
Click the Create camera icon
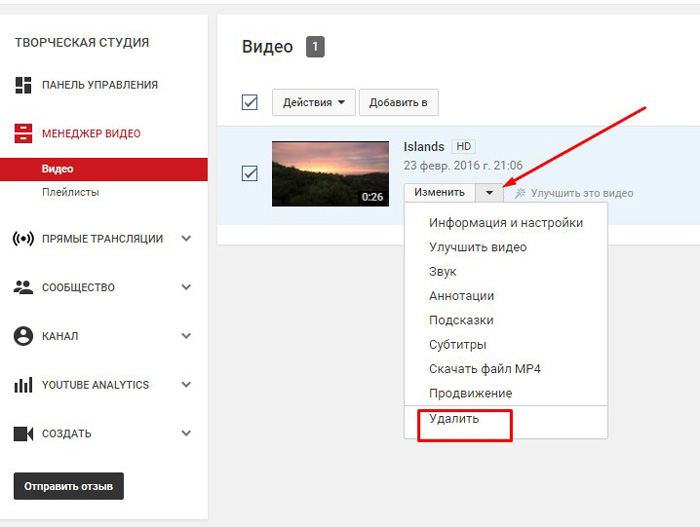click(23, 434)
